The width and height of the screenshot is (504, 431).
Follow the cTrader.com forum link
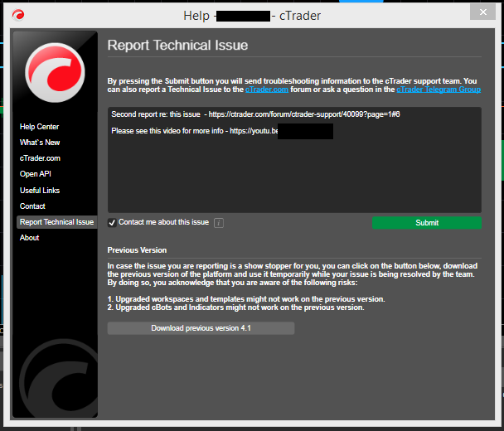[x=267, y=90]
